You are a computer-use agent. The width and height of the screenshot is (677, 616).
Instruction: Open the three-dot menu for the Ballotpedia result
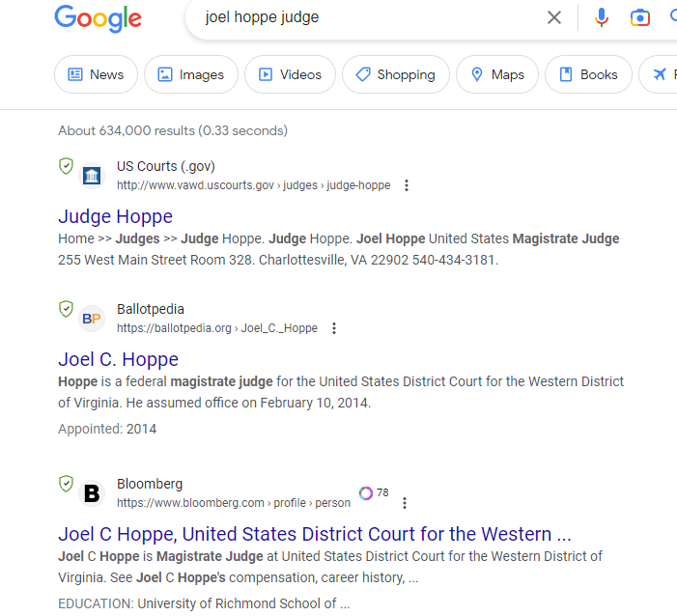[x=334, y=328]
